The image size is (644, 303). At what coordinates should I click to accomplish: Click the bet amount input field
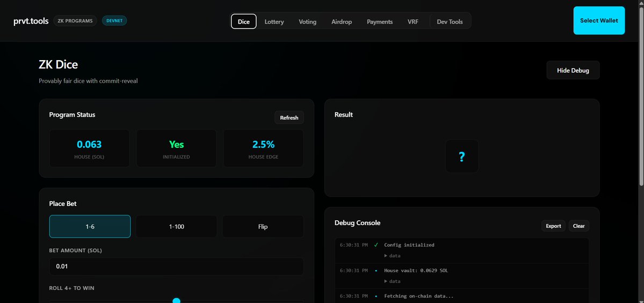tap(177, 266)
